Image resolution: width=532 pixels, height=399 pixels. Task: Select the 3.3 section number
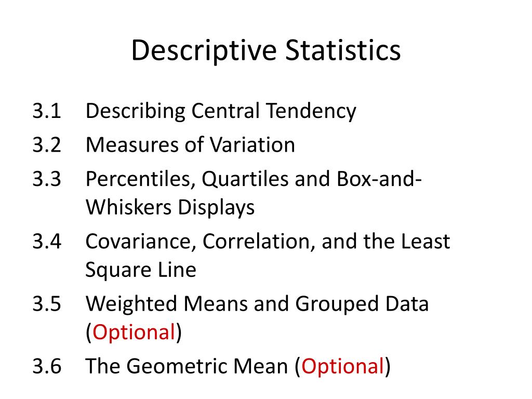(x=47, y=179)
